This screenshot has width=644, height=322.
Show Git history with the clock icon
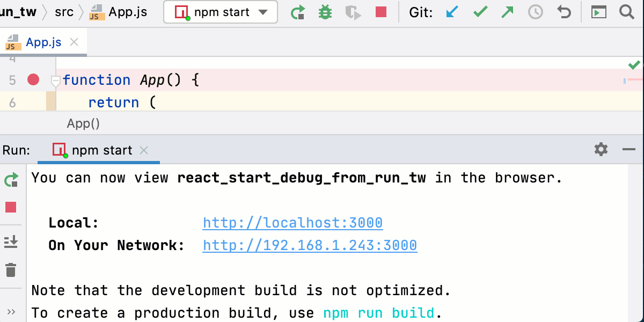[x=535, y=12]
